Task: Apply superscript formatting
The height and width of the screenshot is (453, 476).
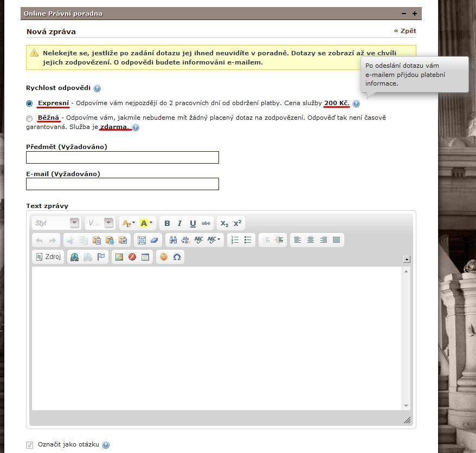Action: tap(237, 223)
